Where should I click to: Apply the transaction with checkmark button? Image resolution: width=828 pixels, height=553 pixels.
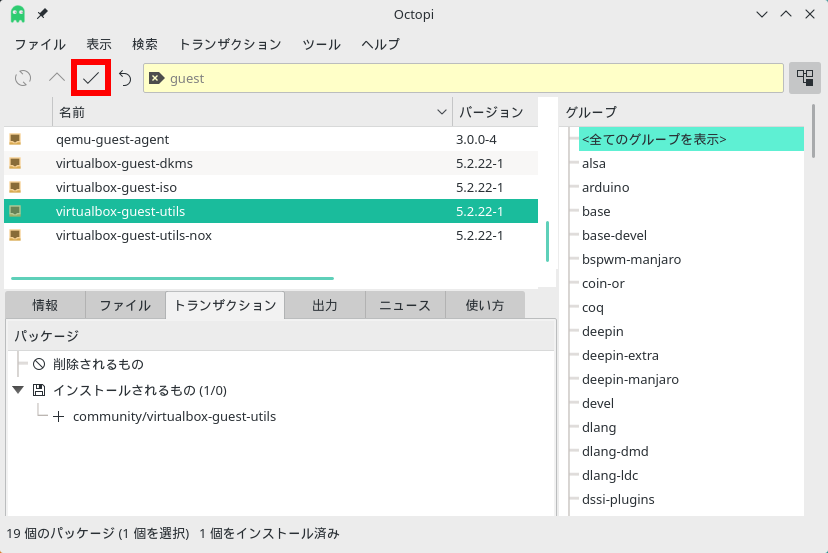[x=91, y=78]
